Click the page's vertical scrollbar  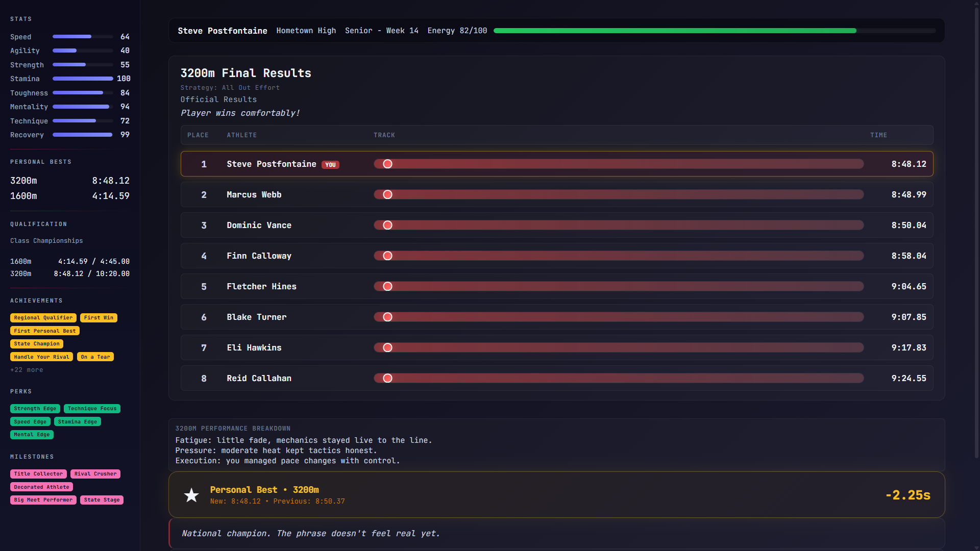click(976, 230)
